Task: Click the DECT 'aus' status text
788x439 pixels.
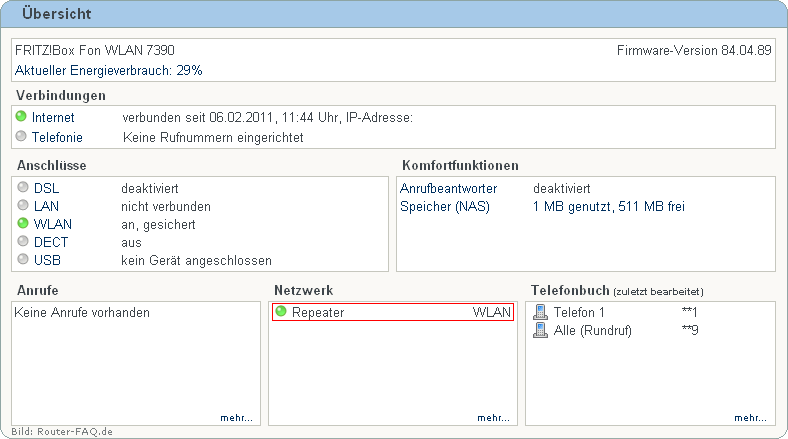Action: point(131,243)
